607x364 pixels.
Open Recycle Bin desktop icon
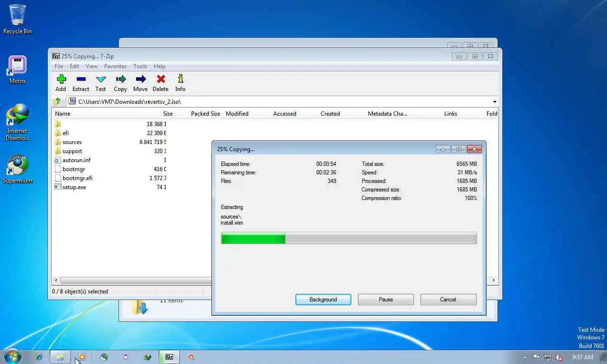pyautogui.click(x=18, y=19)
